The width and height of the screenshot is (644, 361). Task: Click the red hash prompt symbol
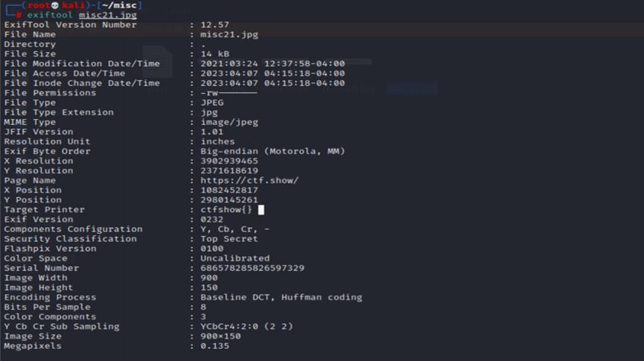click(x=19, y=15)
